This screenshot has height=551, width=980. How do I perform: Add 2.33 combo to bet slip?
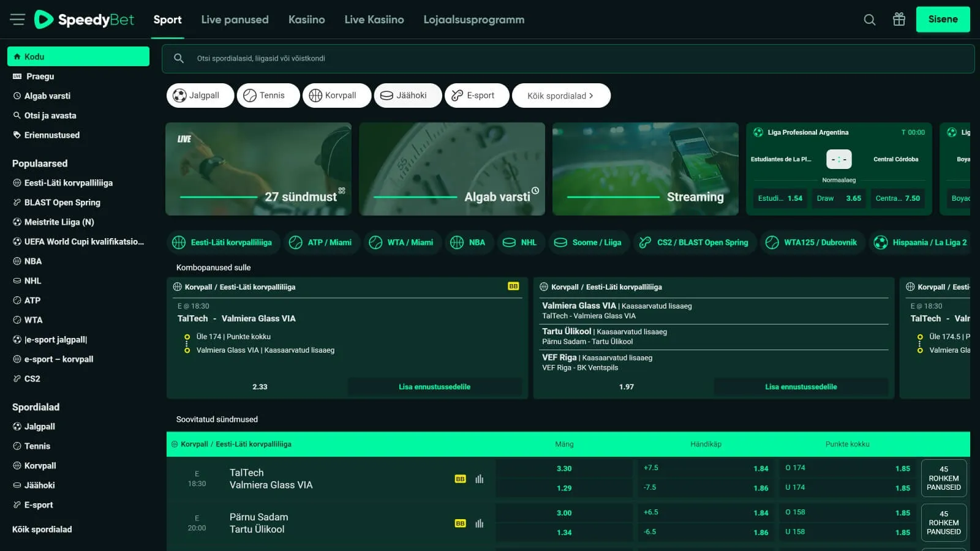point(434,387)
